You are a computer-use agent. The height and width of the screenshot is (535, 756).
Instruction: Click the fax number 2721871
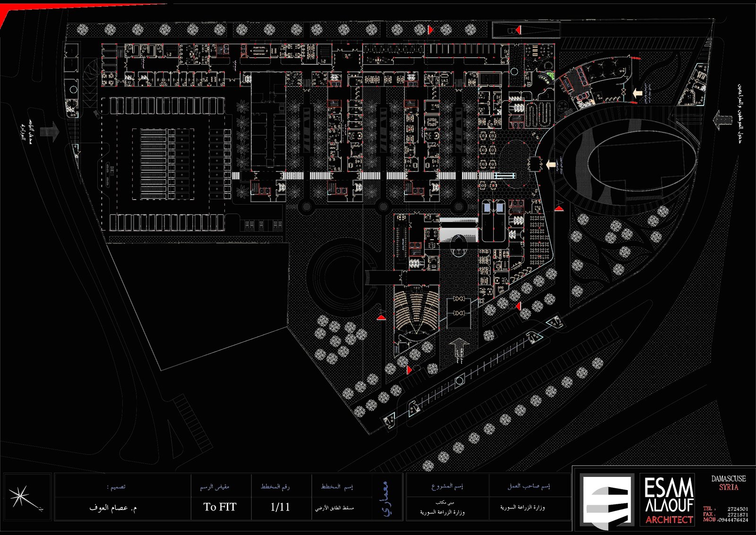click(x=738, y=514)
